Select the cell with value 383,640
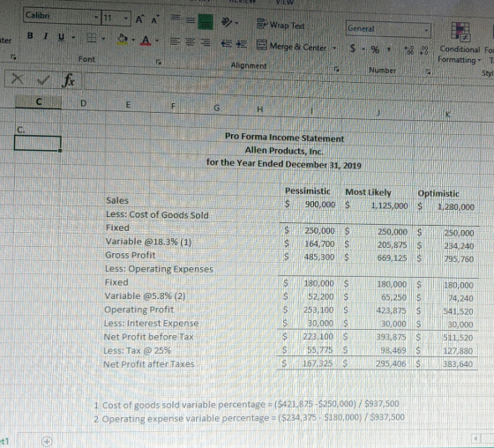This screenshot has height=448, width=494. [x=458, y=364]
